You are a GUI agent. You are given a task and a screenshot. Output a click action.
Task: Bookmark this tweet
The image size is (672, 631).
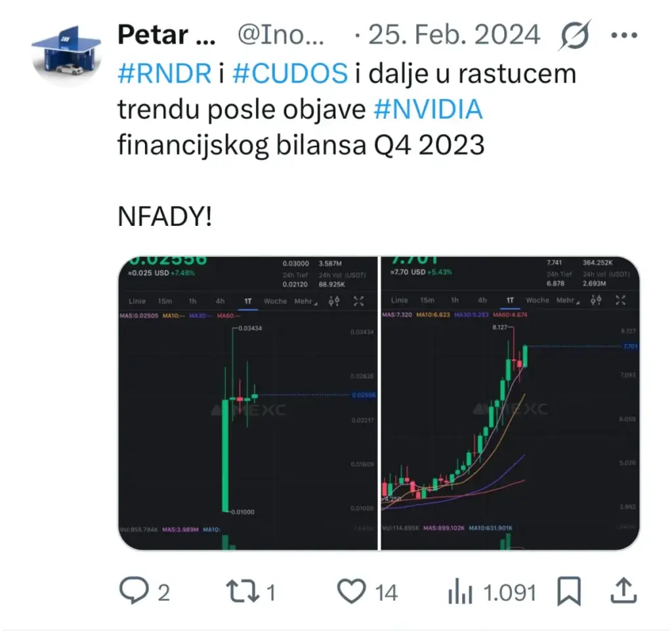click(x=568, y=592)
